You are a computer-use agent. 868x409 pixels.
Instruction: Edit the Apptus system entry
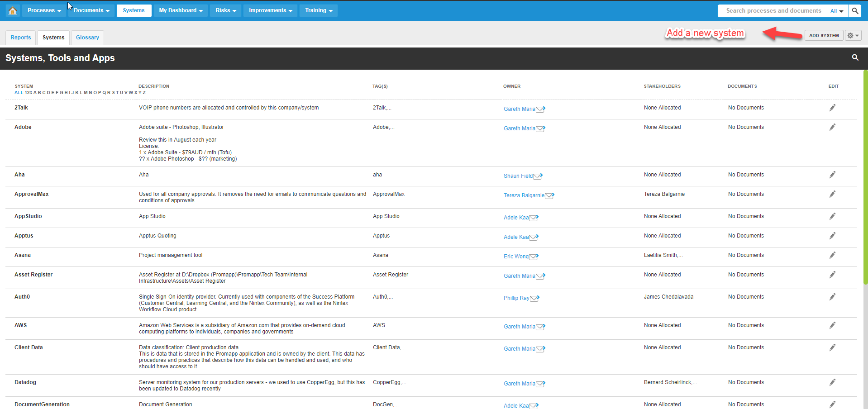coord(832,236)
